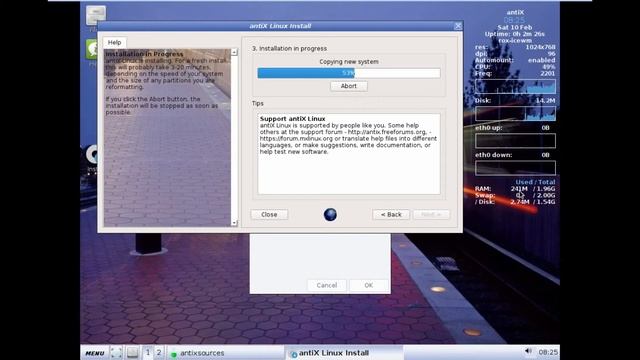
Task: Go back with the < Back button
Action: 391,214
